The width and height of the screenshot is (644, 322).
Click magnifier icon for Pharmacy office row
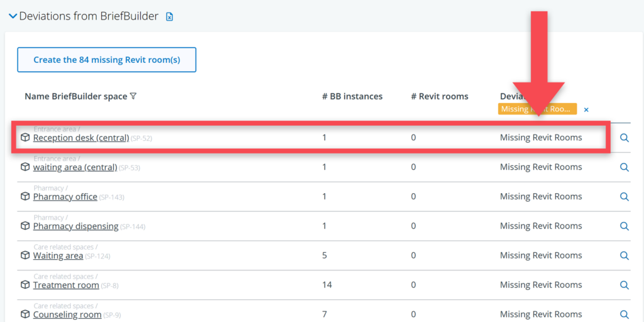point(625,197)
